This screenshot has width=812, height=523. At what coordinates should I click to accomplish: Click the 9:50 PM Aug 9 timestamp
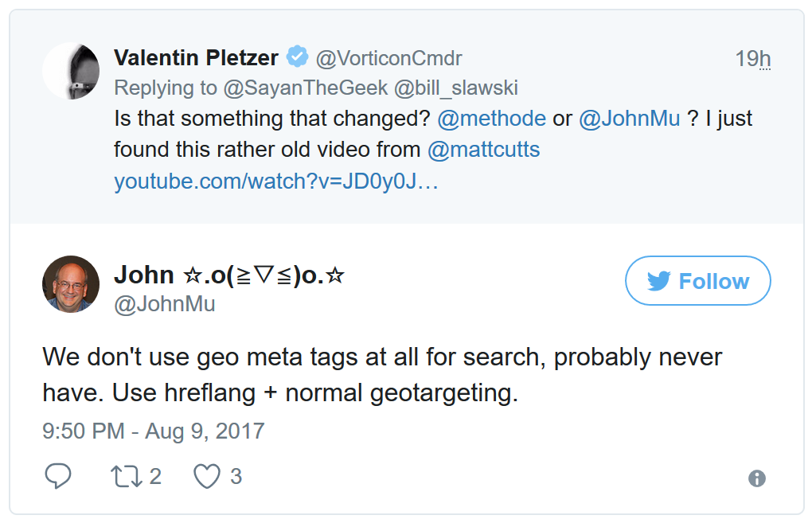pyautogui.click(x=153, y=430)
